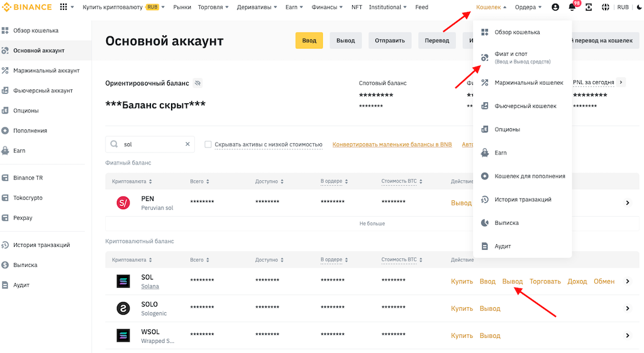The height and width of the screenshot is (353, 644).
Task: Open Рынки in top navigation
Action: pyautogui.click(x=182, y=7)
